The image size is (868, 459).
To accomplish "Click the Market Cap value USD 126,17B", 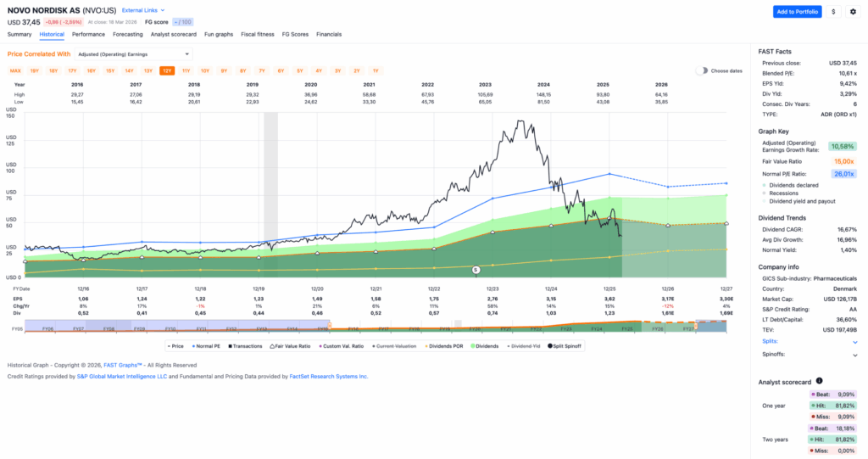I will click(839, 299).
